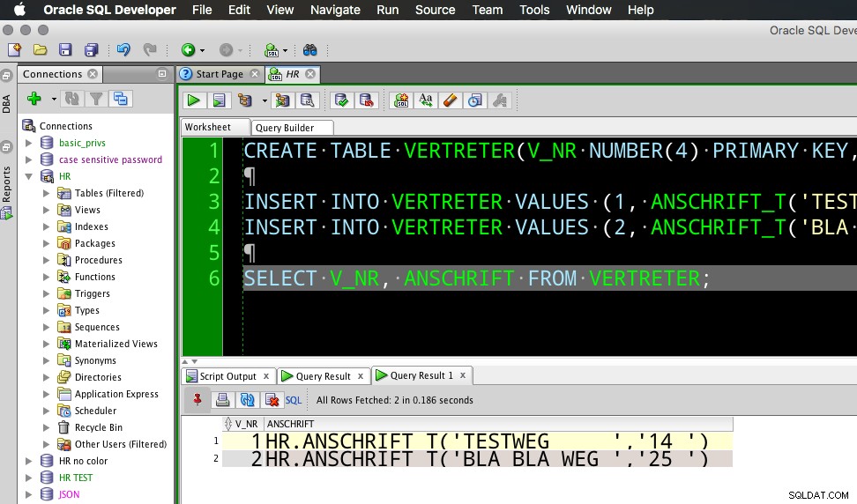
Task: Click the Redo arrow icon
Action: [149, 50]
